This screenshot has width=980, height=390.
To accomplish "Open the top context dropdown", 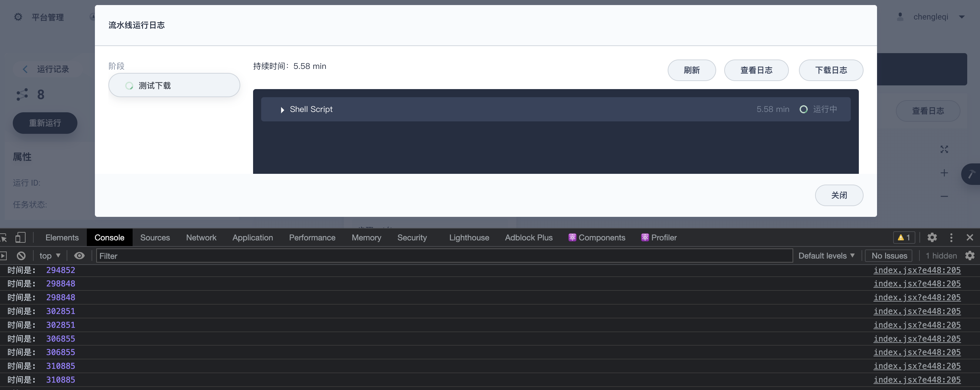I will (50, 256).
